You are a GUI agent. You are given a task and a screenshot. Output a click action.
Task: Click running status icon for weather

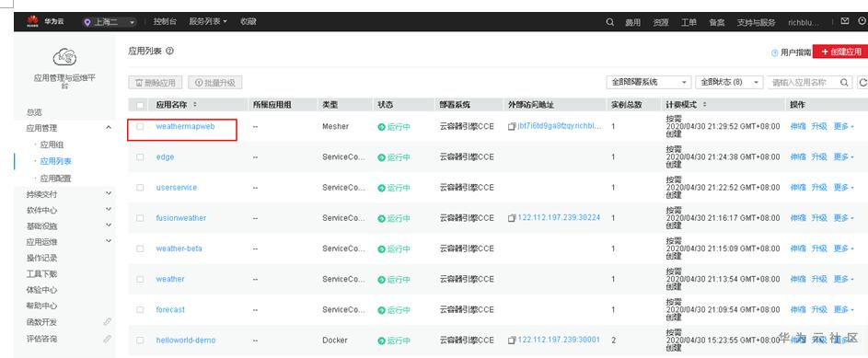click(x=381, y=280)
